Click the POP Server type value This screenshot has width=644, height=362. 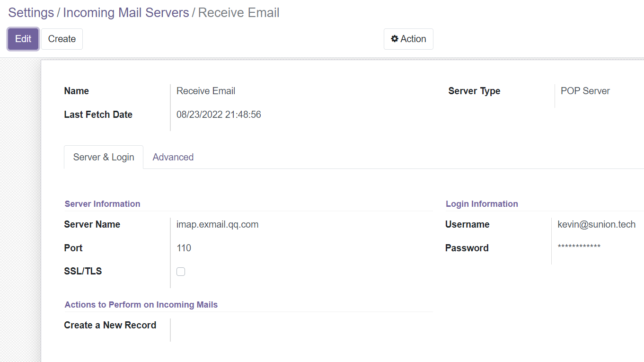pos(585,91)
